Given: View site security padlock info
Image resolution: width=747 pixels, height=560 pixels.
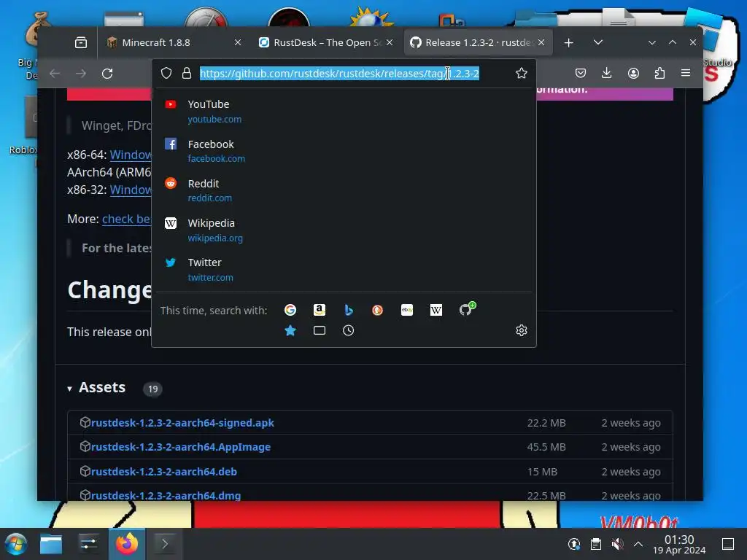Looking at the screenshot, I should pyautogui.click(x=186, y=74).
